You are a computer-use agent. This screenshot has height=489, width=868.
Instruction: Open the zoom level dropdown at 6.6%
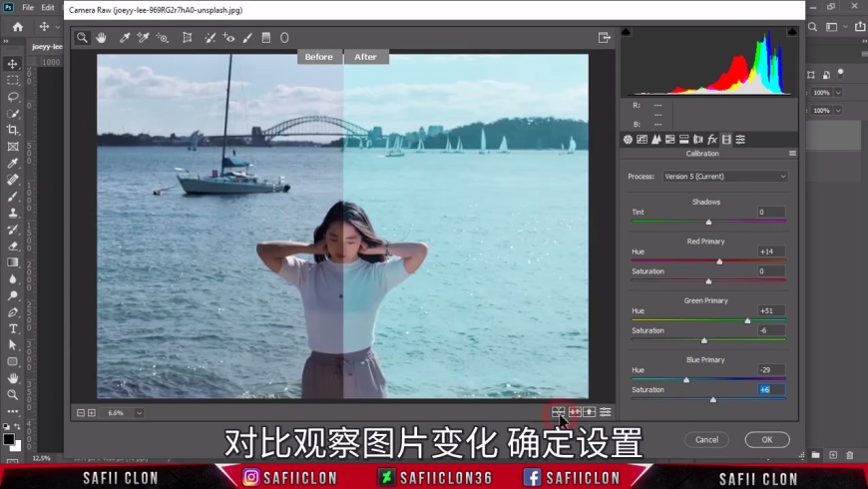[x=139, y=413]
